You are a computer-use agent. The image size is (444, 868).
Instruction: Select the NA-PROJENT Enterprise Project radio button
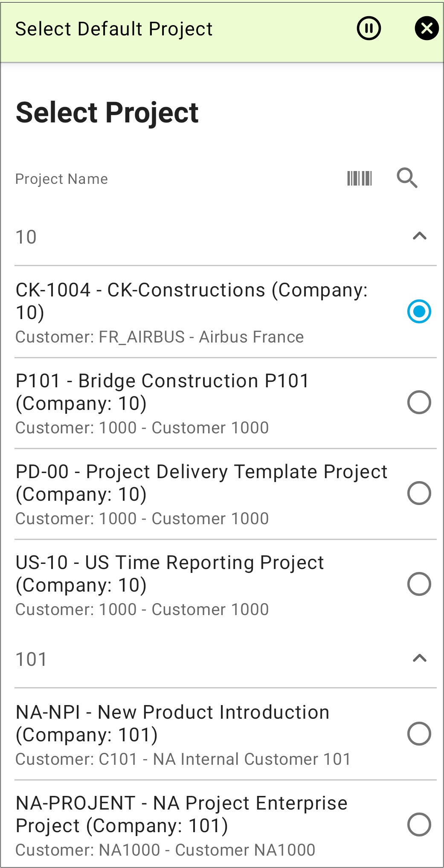tap(419, 824)
